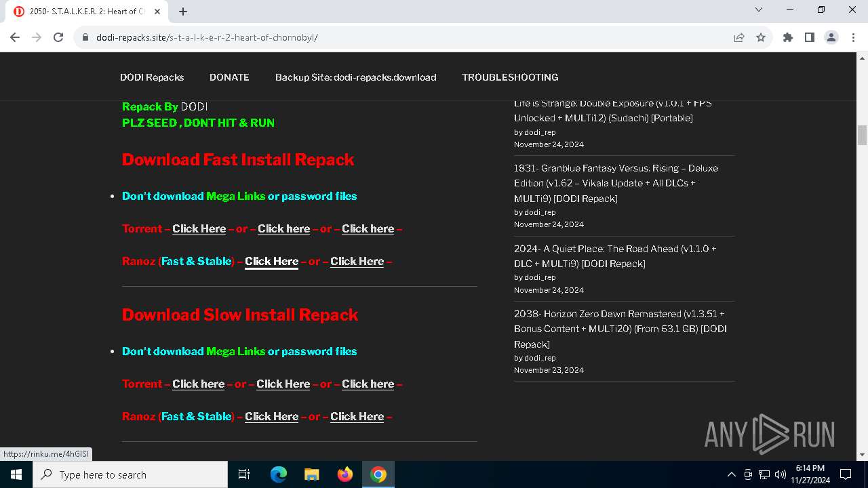Open Life is Strange: Double Exposure post

[612, 110]
